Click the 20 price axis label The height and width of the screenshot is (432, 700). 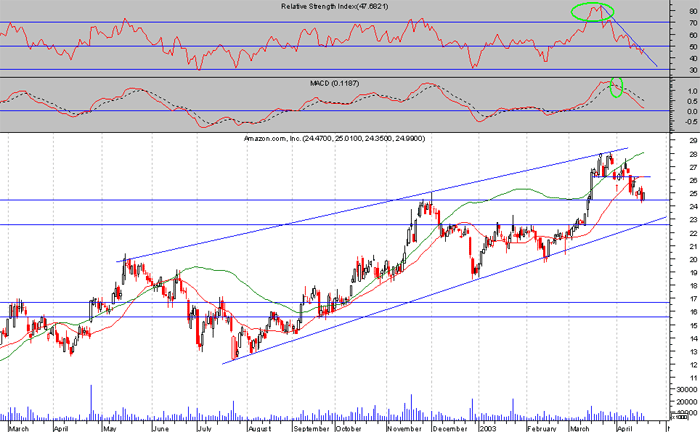point(693,259)
